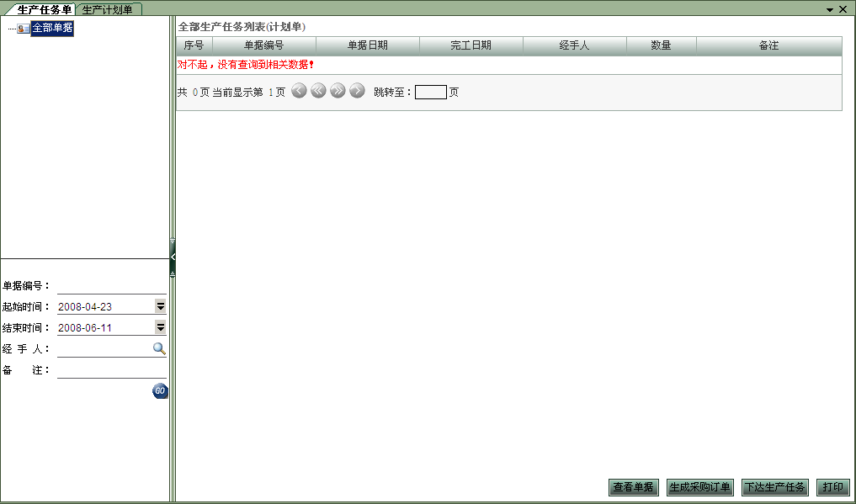Click the 全部单据 tree node icon
This screenshot has height=504, width=856.
(x=24, y=29)
